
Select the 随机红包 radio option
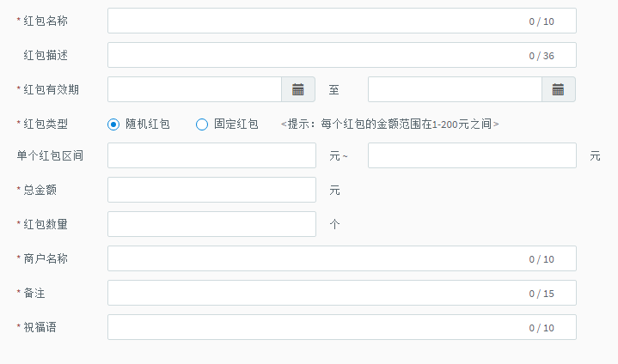(113, 124)
